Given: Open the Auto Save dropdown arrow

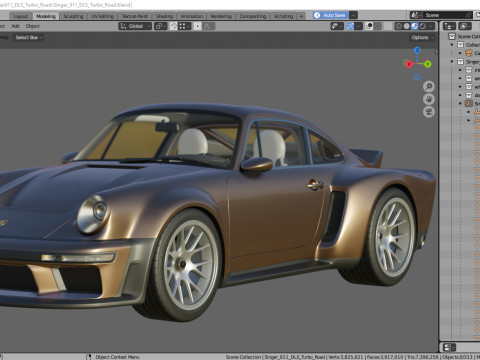Looking at the screenshot, I should tap(353, 15).
